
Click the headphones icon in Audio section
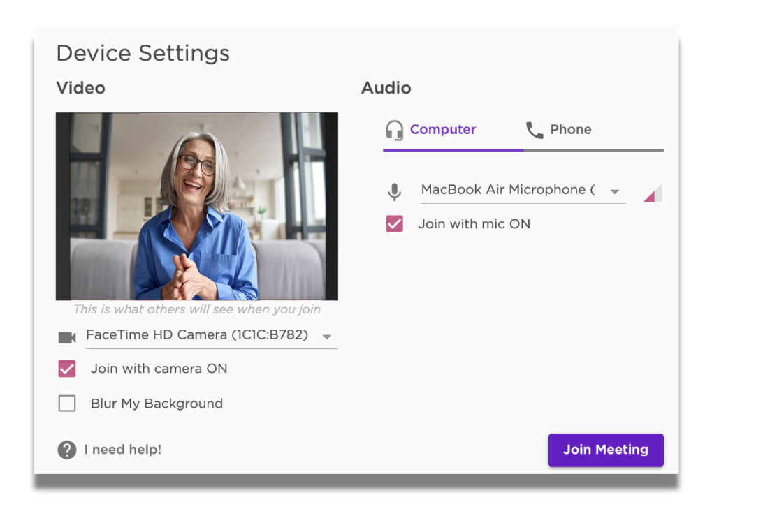pyautogui.click(x=395, y=130)
